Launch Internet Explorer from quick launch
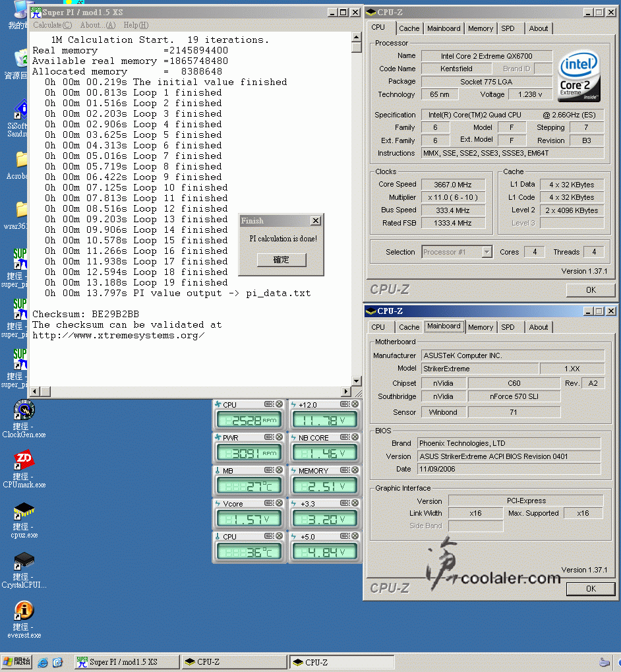 pyautogui.click(x=43, y=663)
